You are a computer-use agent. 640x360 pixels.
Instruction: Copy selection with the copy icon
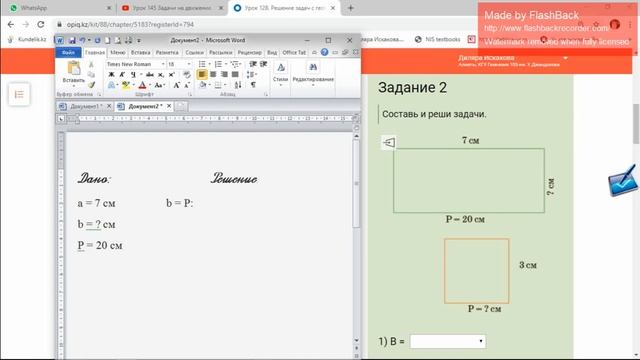tap(91, 75)
